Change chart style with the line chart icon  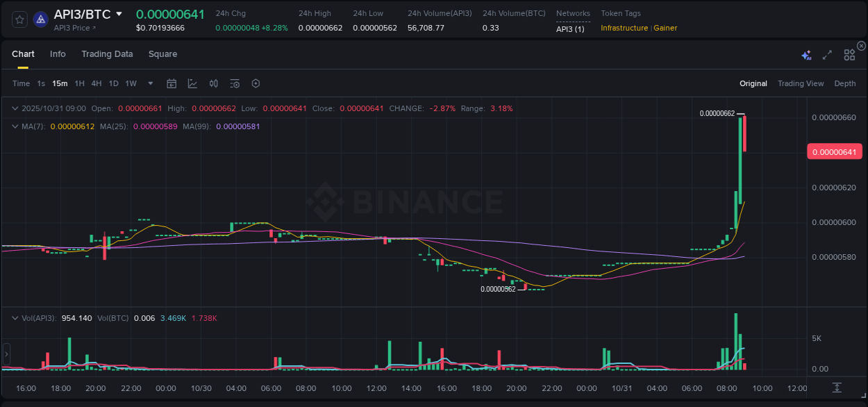click(x=192, y=83)
